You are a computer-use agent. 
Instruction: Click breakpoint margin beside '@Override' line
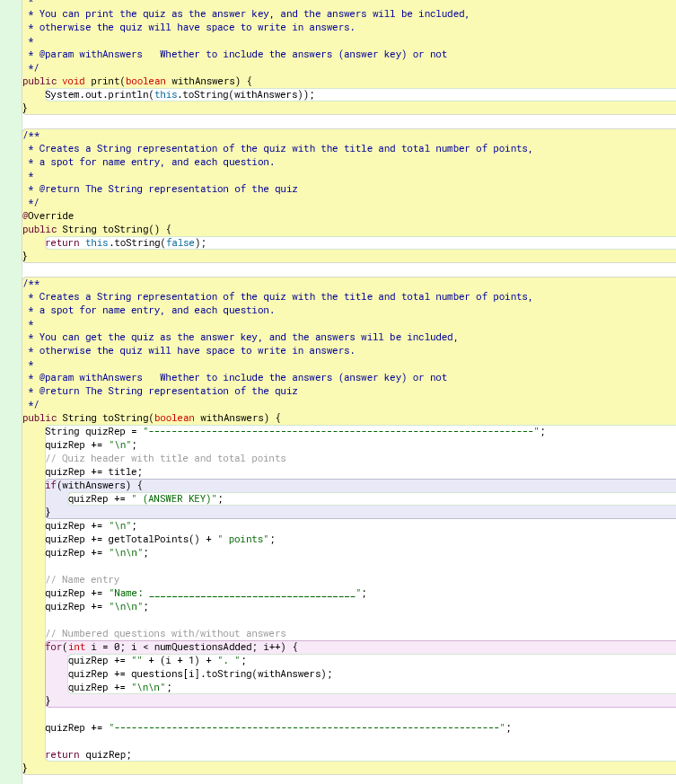pyautogui.click(x=11, y=216)
